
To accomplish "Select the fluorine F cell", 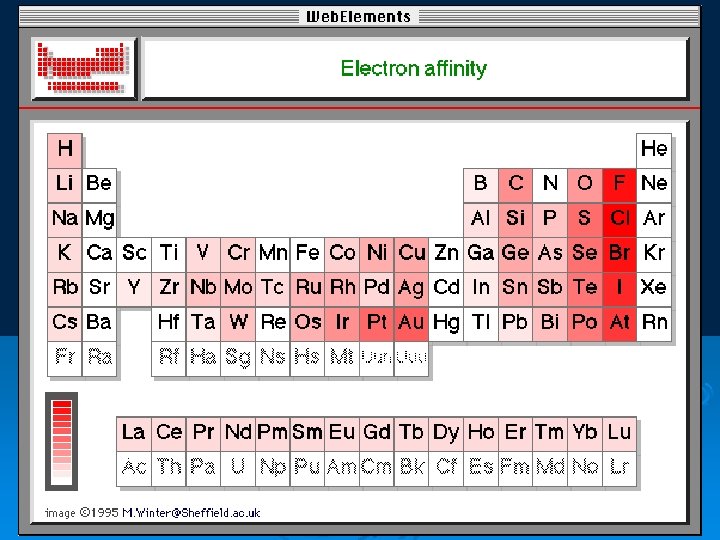I will tap(619, 186).
